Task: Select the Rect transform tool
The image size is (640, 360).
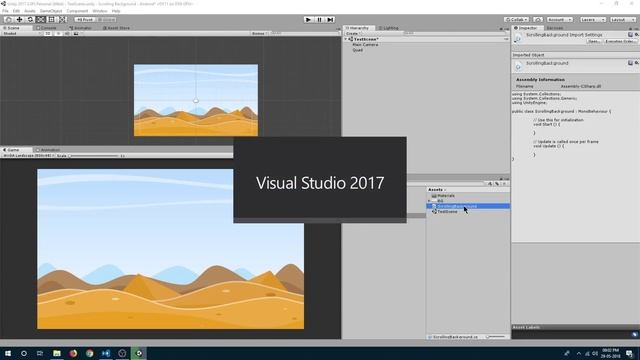Action: 51,20
